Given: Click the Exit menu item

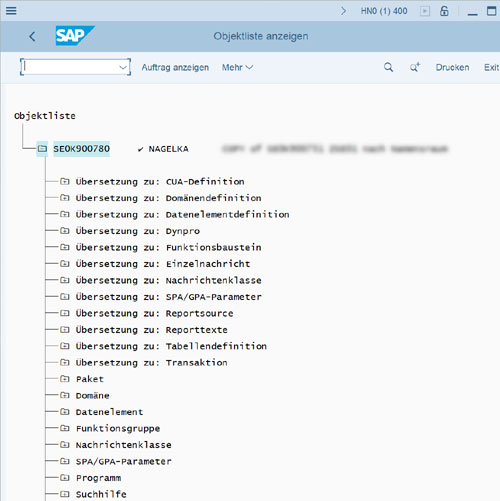Looking at the screenshot, I should tap(491, 67).
